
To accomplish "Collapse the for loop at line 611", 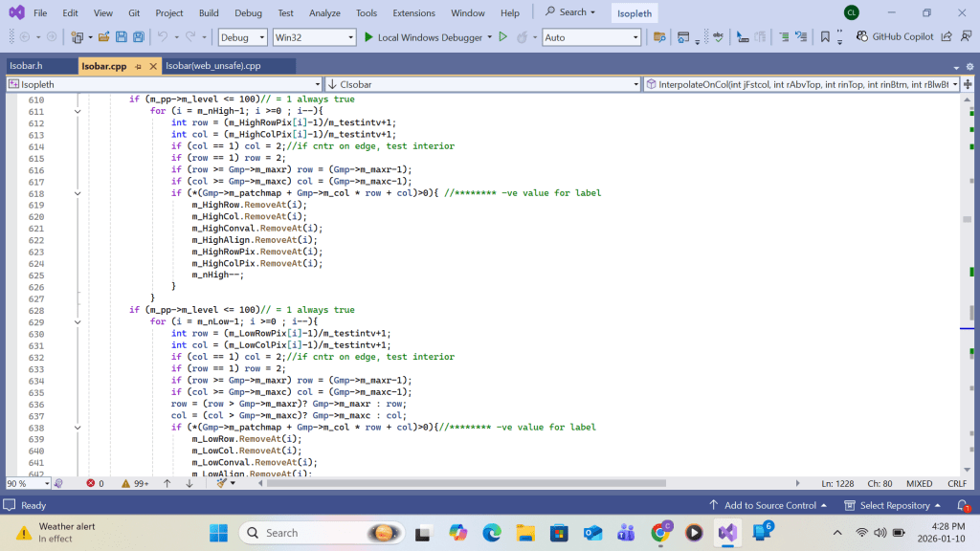I will tap(78, 111).
